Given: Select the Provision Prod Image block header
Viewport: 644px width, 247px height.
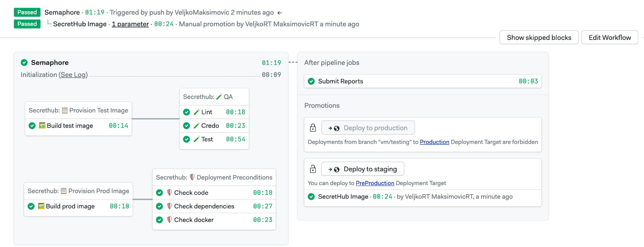Looking at the screenshot, I should 78,191.
